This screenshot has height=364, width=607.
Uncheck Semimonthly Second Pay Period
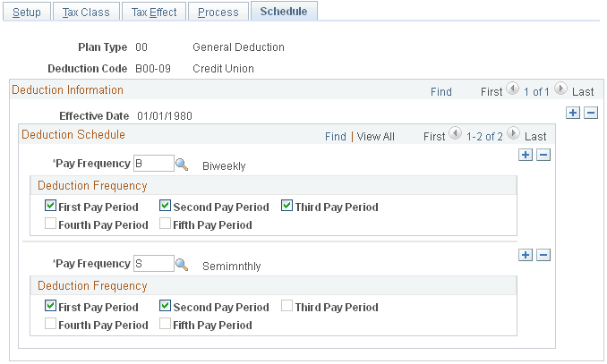(x=165, y=306)
